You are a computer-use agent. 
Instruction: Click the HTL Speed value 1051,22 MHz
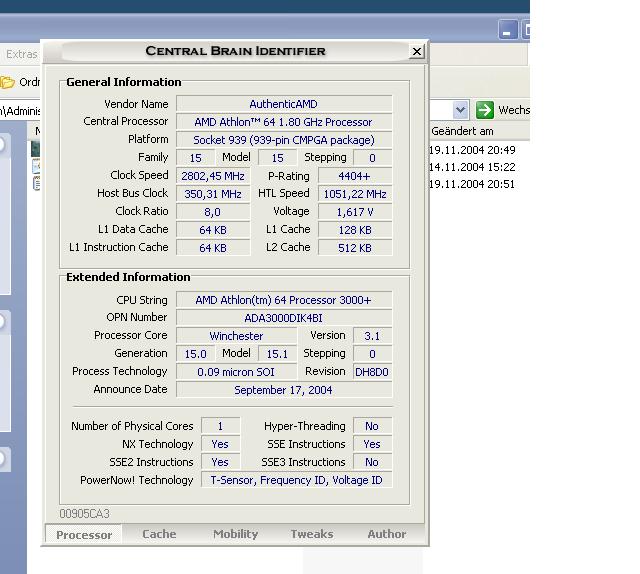[x=355, y=194]
